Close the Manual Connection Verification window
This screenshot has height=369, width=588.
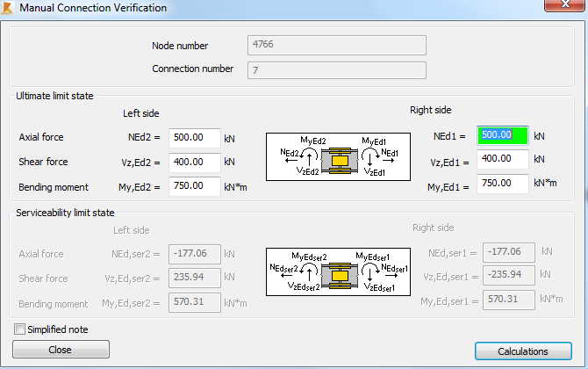point(565,5)
